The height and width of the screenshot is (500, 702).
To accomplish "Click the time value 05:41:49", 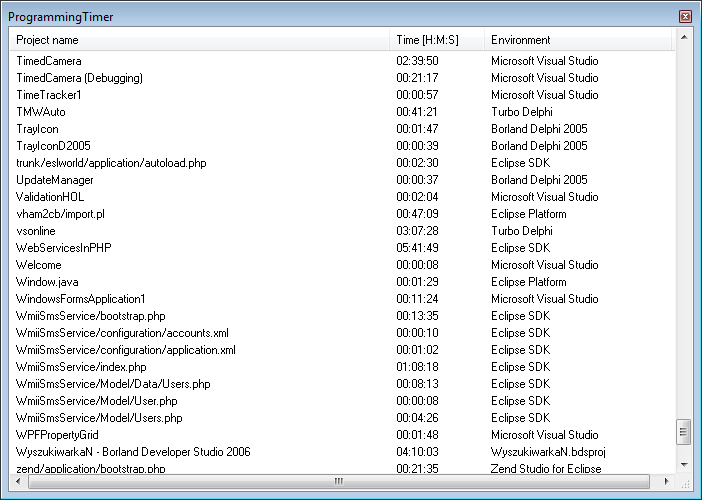I will pyautogui.click(x=417, y=248).
